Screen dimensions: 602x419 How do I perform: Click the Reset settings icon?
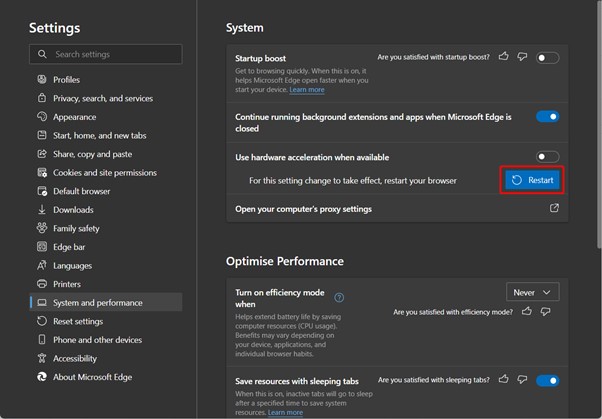click(x=42, y=321)
